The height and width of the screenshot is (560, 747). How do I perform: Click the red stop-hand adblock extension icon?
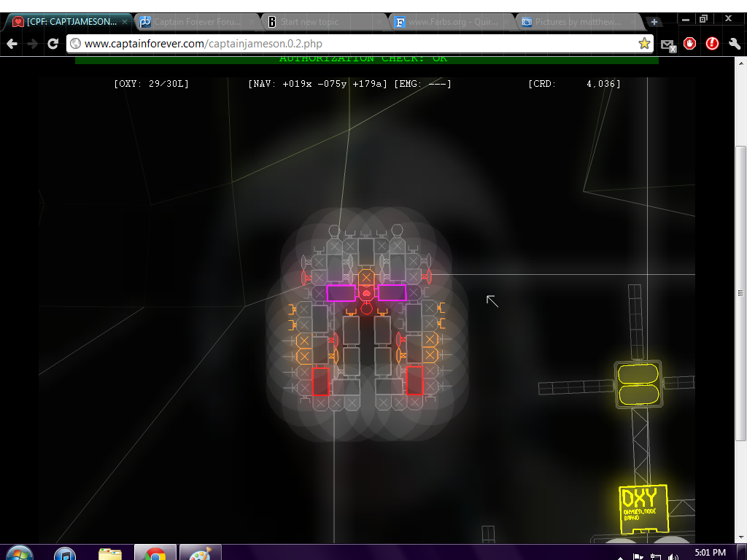689,44
